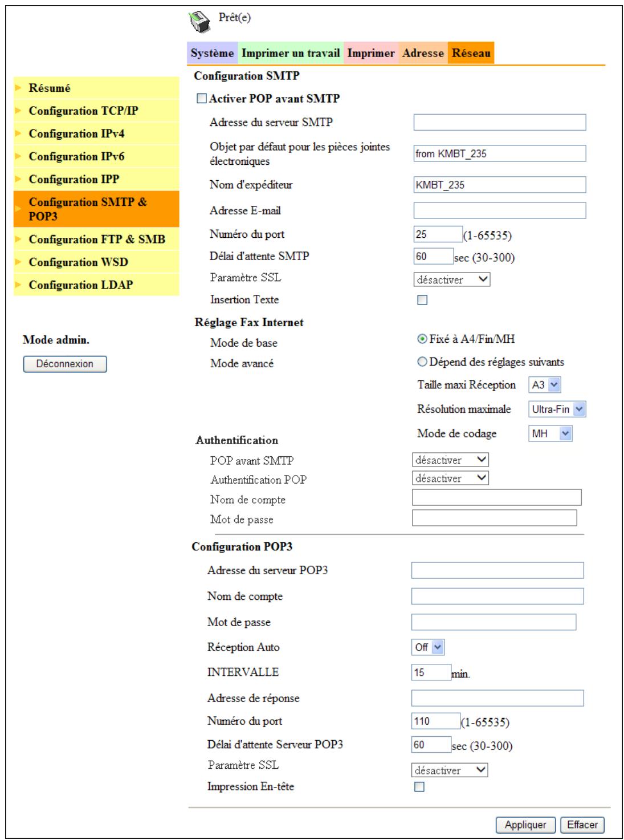624x840 pixels.
Task: Click POP3 Mot de passe field
Action: [494, 622]
